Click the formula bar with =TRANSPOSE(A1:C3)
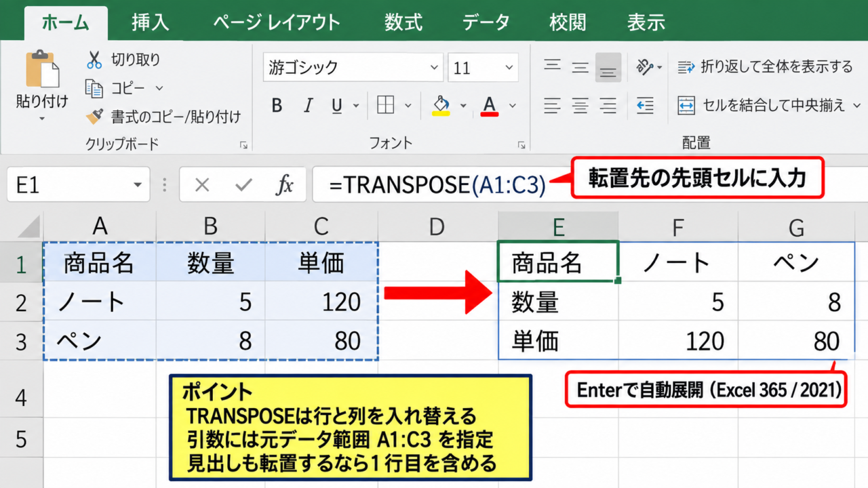This screenshot has width=868, height=488. point(590,185)
